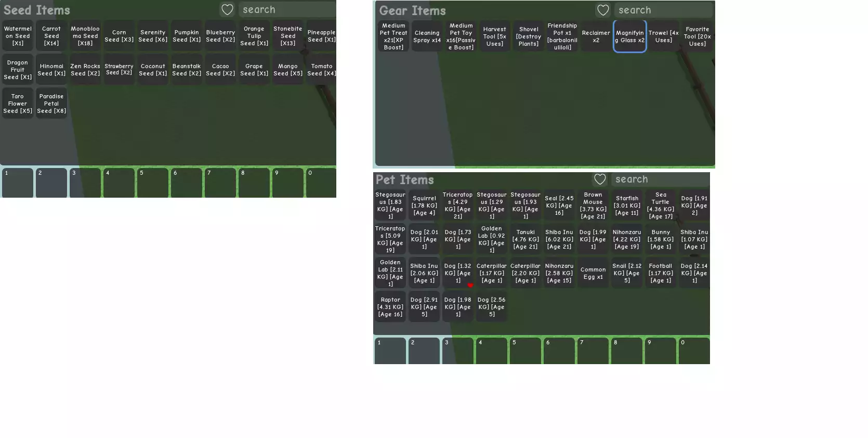The height and width of the screenshot is (438, 868).
Task: Click the Gear Items search field
Action: click(x=663, y=10)
